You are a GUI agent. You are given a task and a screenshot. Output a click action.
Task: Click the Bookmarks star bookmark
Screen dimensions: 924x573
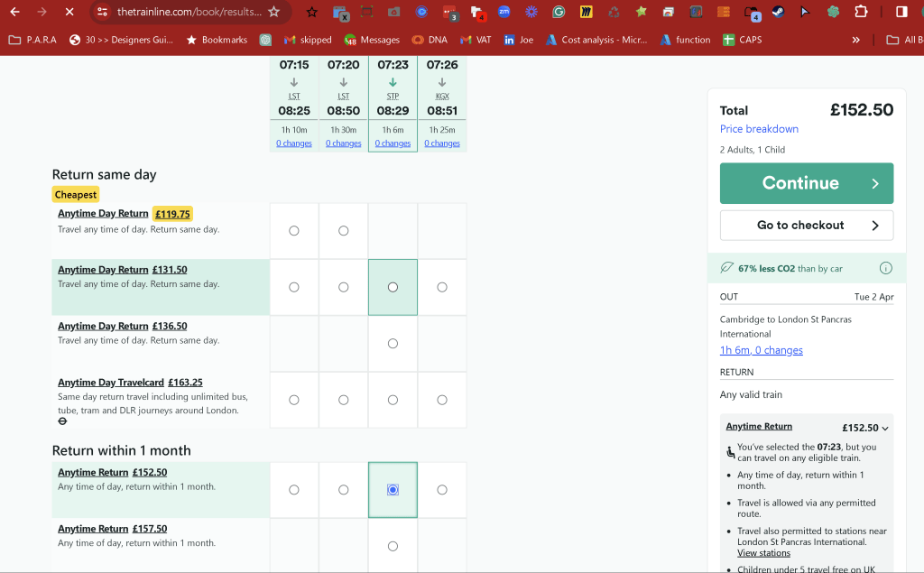[x=217, y=40]
